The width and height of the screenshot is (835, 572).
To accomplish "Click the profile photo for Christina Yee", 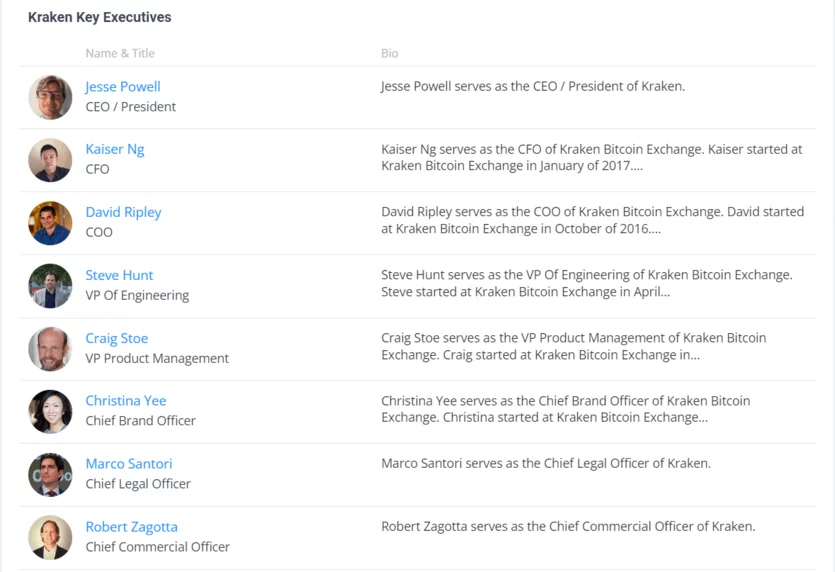I will click(50, 411).
